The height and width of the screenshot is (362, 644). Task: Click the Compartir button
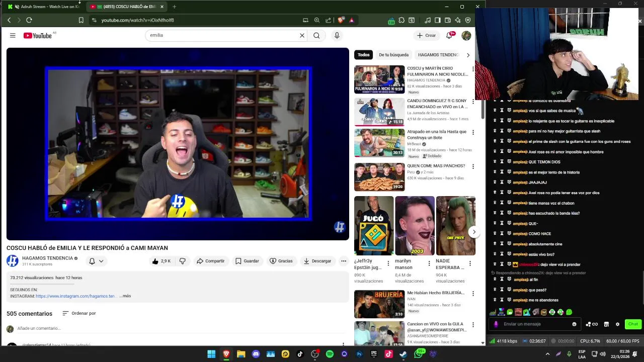pyautogui.click(x=211, y=261)
